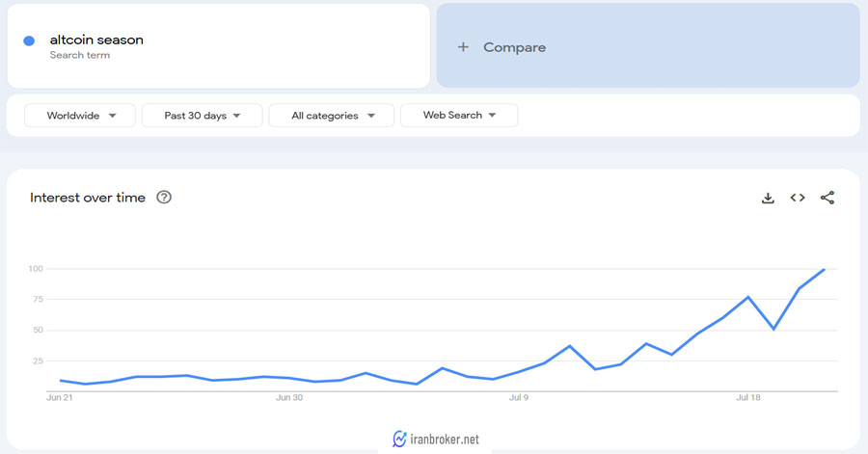
Task: Click the chart peak at value 100
Action: (825, 269)
